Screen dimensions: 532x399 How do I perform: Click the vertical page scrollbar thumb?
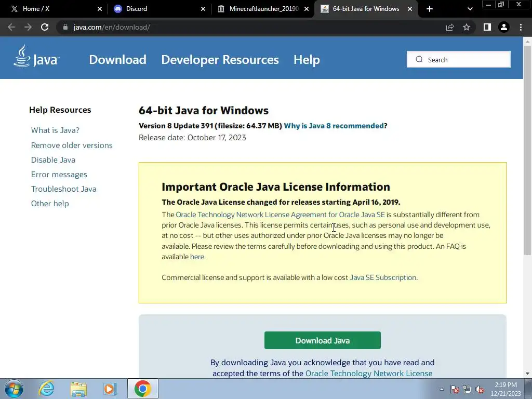tap(527, 149)
